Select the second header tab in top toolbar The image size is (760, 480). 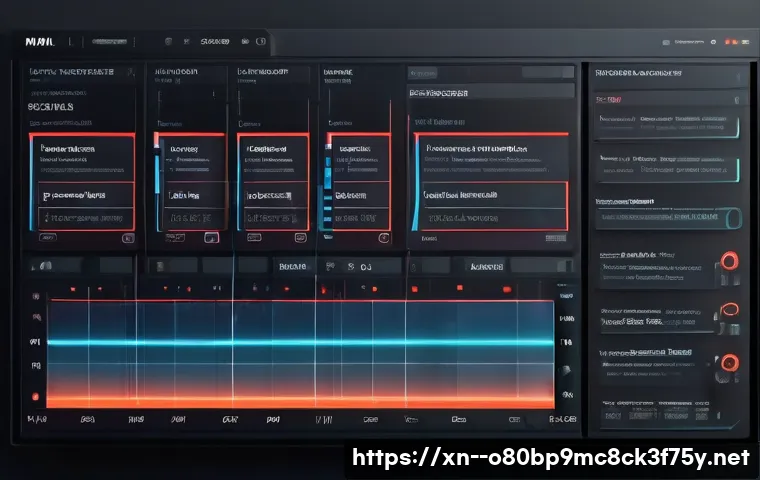215,43
